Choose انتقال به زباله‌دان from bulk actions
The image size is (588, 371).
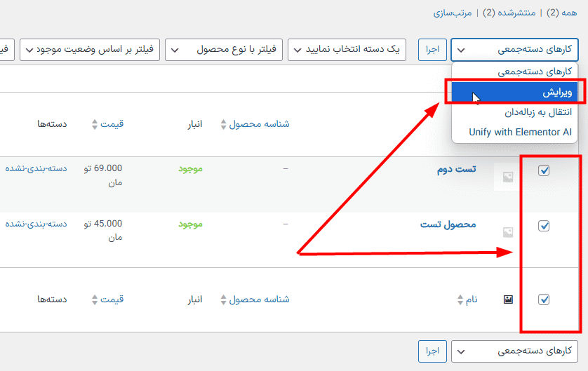[514, 112]
